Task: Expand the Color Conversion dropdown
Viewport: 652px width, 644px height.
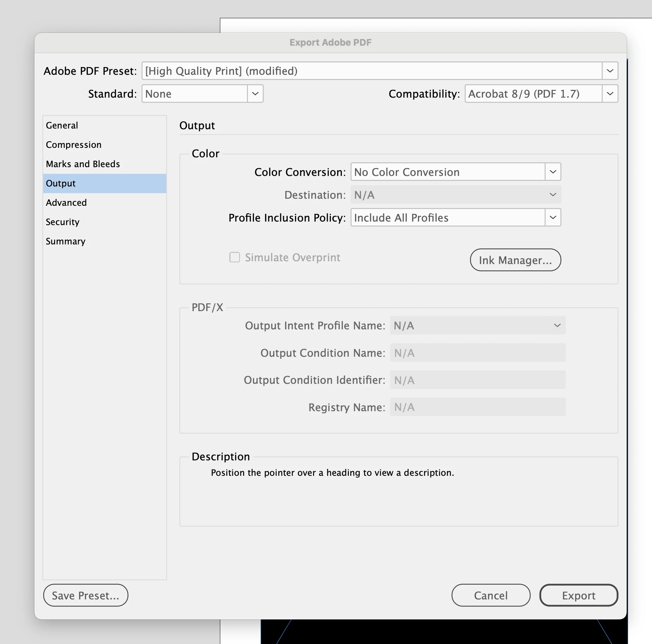Action: [x=456, y=172]
